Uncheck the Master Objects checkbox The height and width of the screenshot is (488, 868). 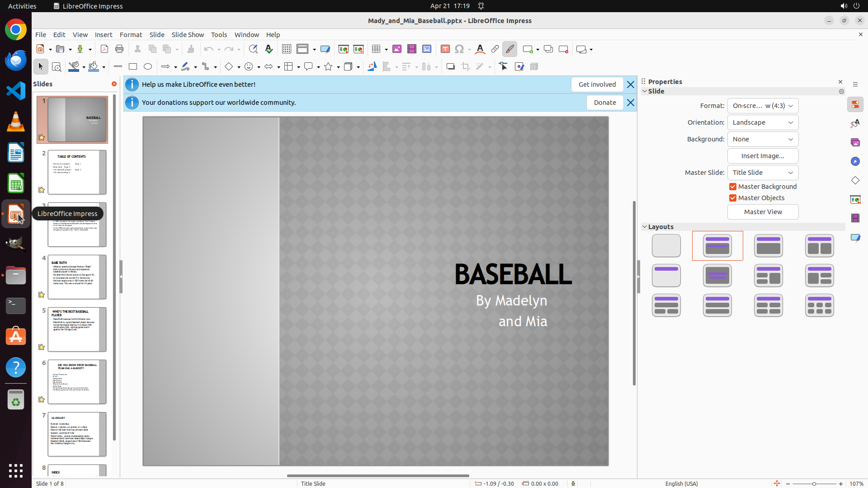(733, 198)
